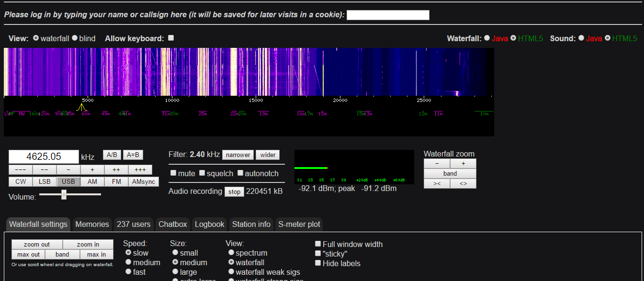Image resolution: width=644 pixels, height=281 pixels.
Task: Choose HTML5 for Sound output
Action: click(x=608, y=38)
